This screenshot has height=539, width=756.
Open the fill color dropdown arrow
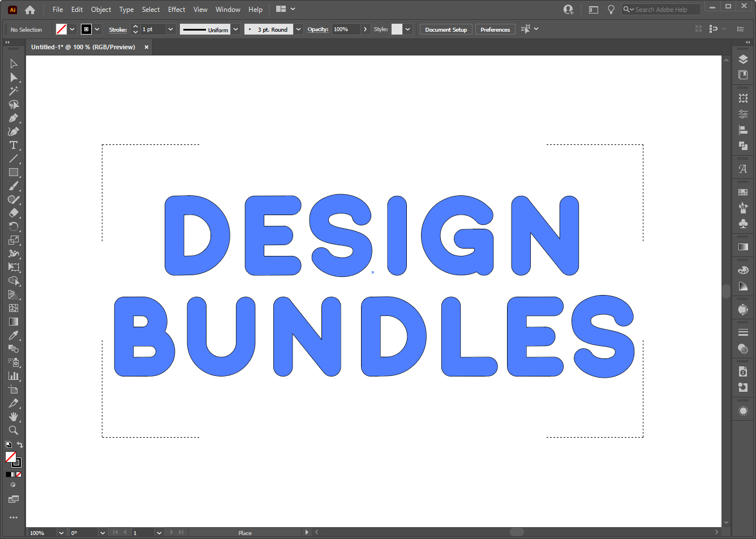coord(72,29)
